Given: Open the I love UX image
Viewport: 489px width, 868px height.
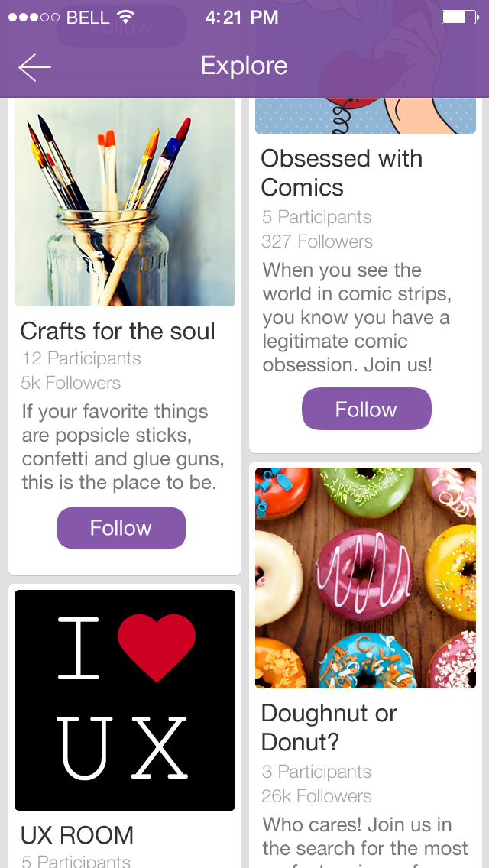Looking at the screenshot, I should point(125,700).
